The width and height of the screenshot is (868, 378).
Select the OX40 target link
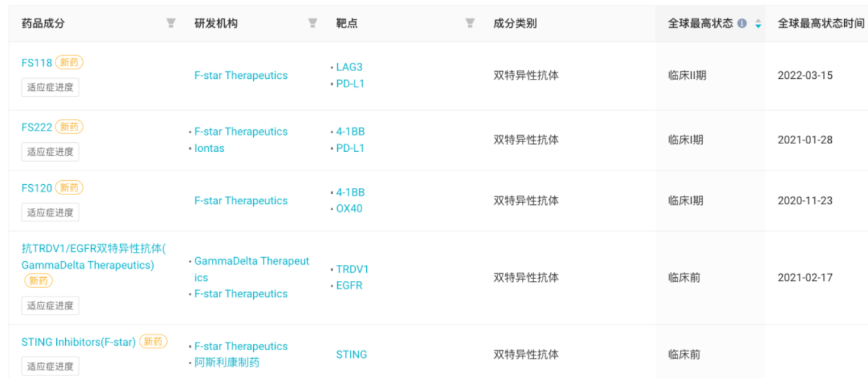click(349, 209)
